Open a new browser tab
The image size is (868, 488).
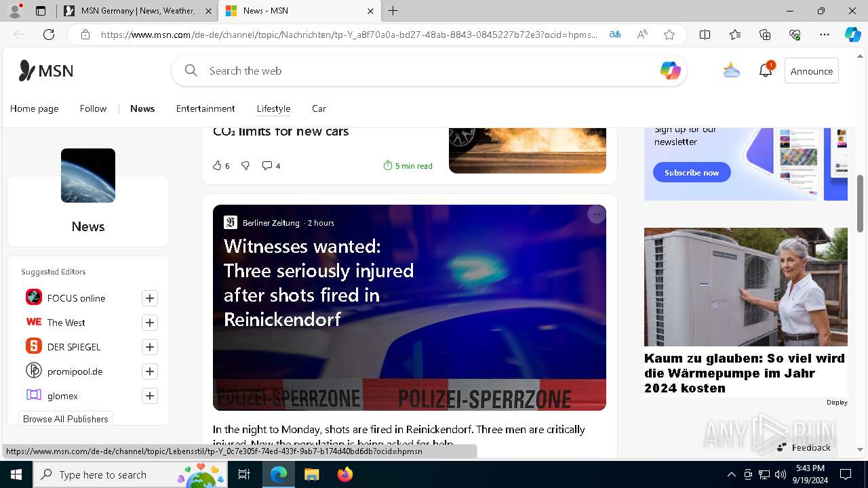[x=393, y=11]
